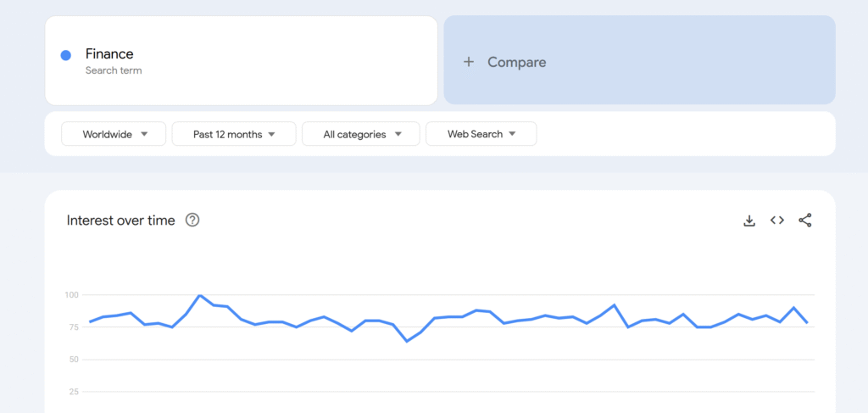Screen dimensions: 868x413
Task: Download the interest over time data
Action: pyautogui.click(x=749, y=220)
